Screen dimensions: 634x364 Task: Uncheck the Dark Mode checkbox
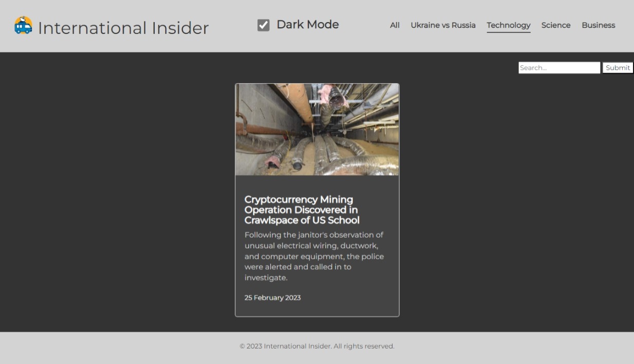(263, 25)
